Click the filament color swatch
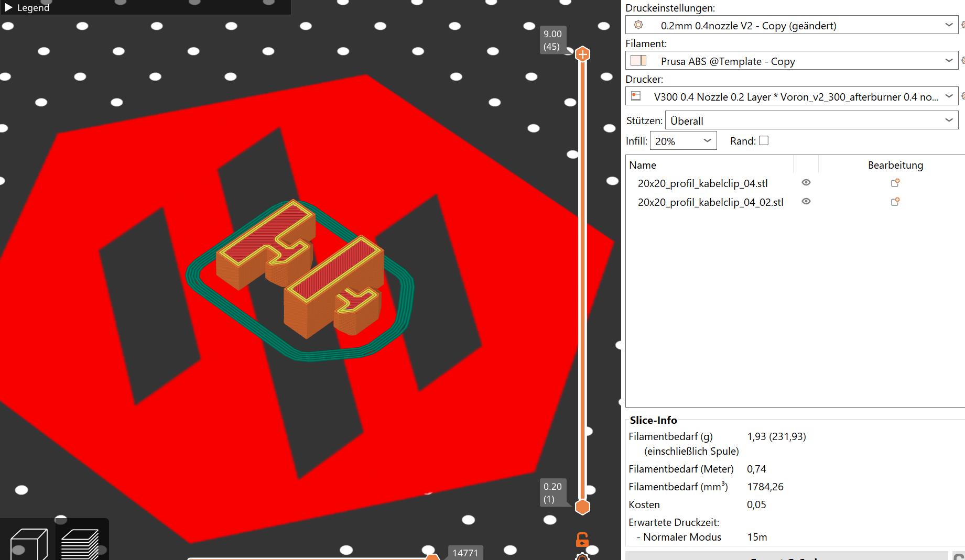The width and height of the screenshot is (965, 560). click(638, 61)
